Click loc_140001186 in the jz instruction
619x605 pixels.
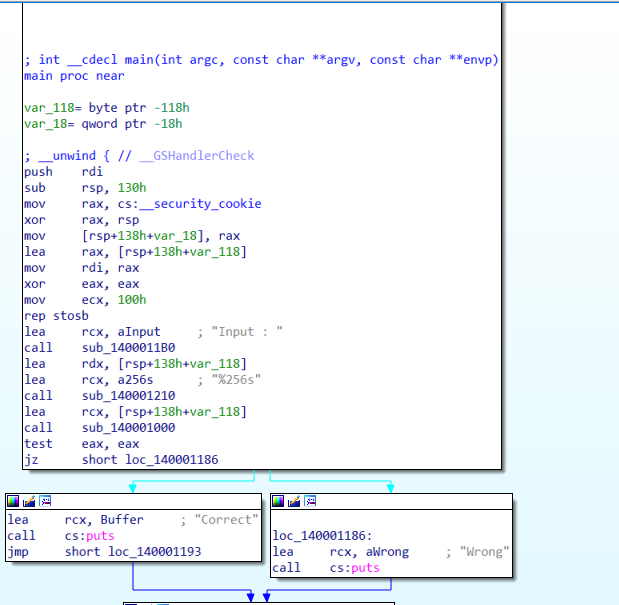click(x=171, y=460)
